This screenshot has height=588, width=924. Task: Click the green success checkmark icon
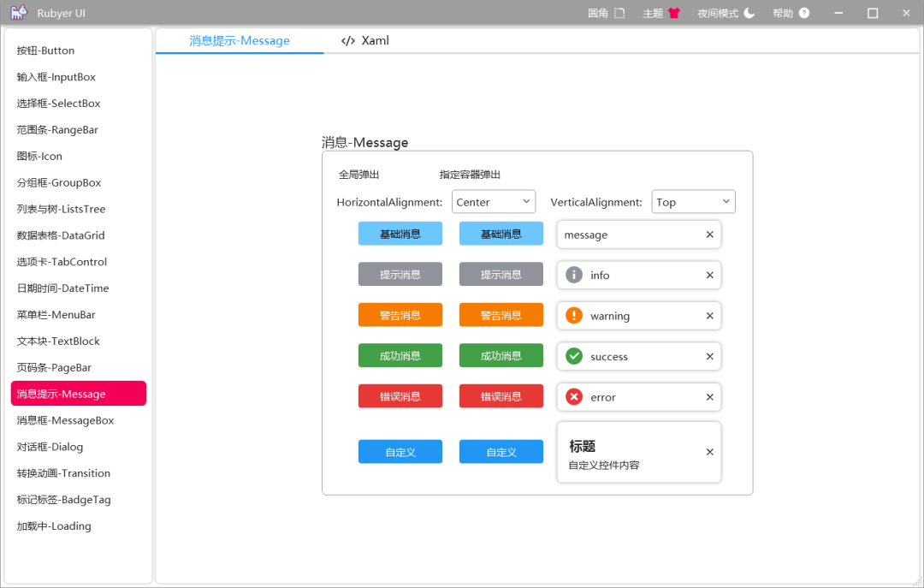coord(574,356)
